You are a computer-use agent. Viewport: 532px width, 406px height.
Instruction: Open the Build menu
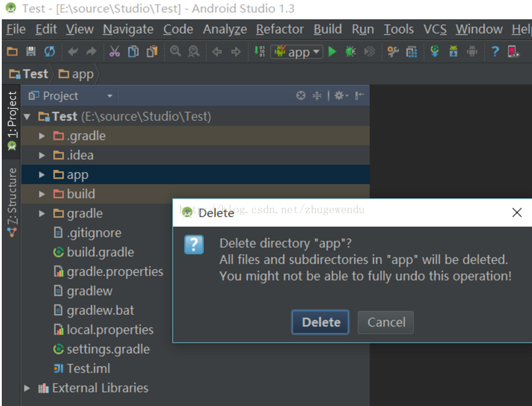coord(328,29)
